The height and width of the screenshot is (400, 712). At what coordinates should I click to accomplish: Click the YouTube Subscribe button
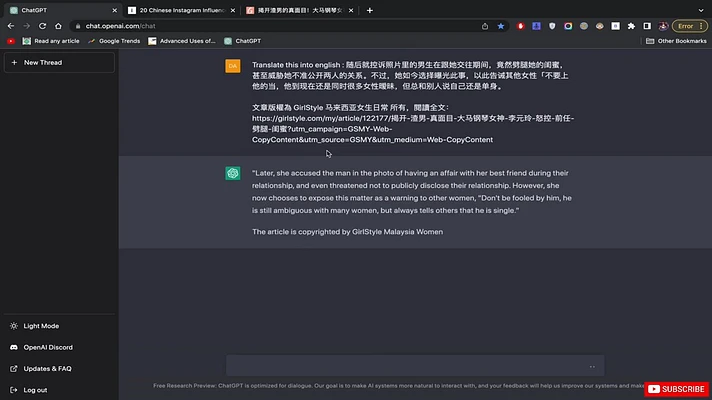click(676, 389)
